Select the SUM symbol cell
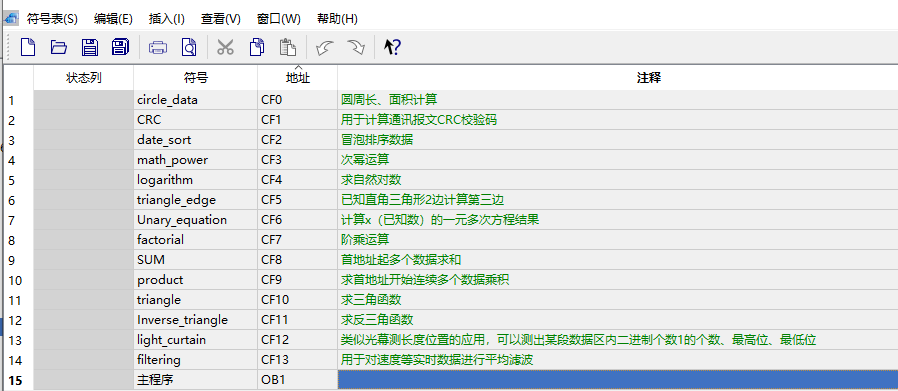898x391 pixels. pyautogui.click(x=195, y=260)
